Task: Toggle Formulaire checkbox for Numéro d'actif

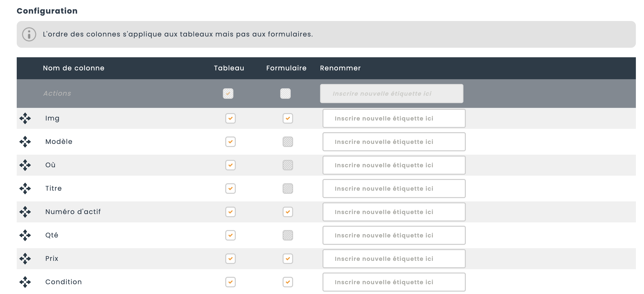Action: coord(288,212)
